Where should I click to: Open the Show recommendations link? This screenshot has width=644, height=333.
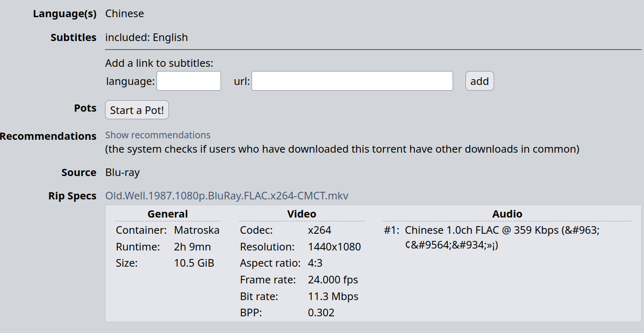pos(158,135)
